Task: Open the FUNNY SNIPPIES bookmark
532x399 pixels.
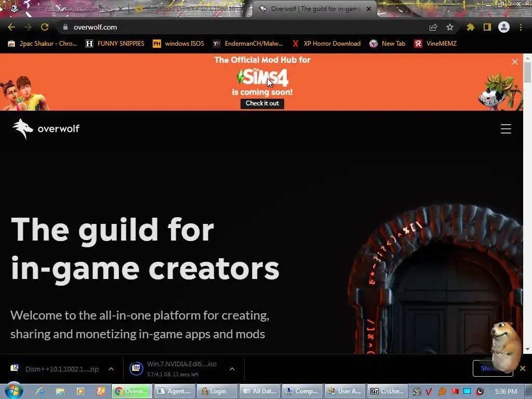Action: click(115, 44)
